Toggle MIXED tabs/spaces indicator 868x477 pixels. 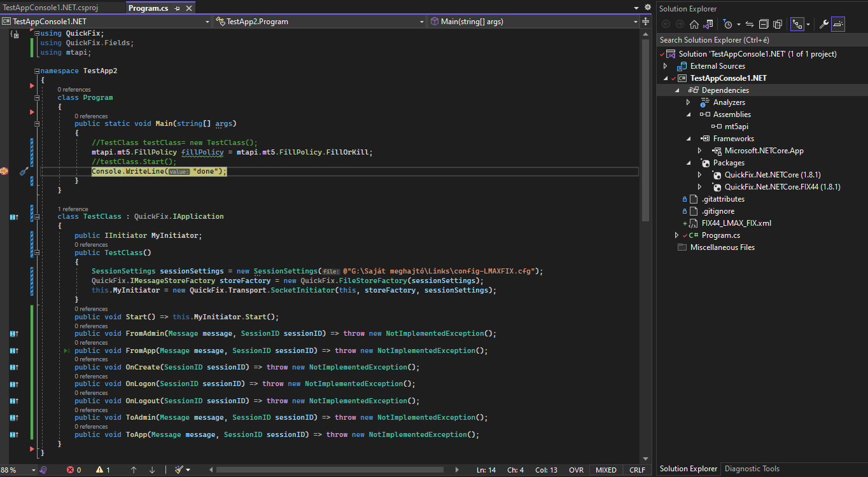point(606,470)
